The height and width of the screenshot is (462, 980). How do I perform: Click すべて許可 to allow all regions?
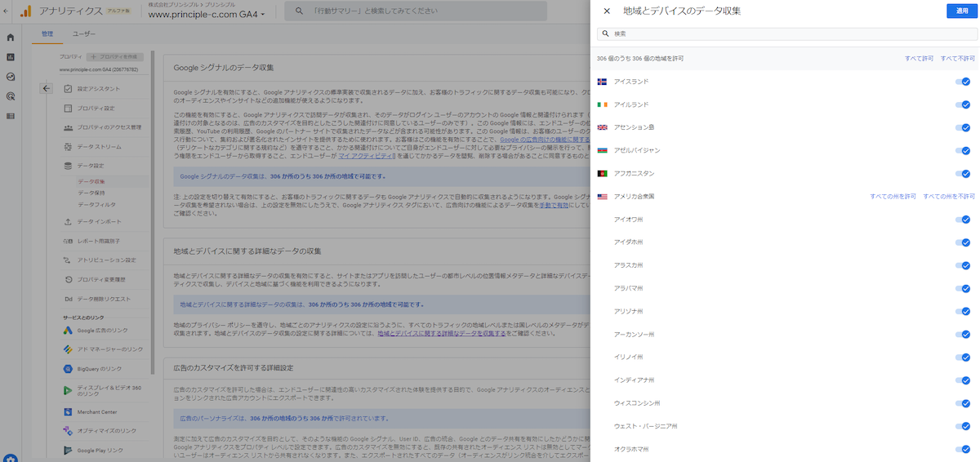[x=919, y=59]
